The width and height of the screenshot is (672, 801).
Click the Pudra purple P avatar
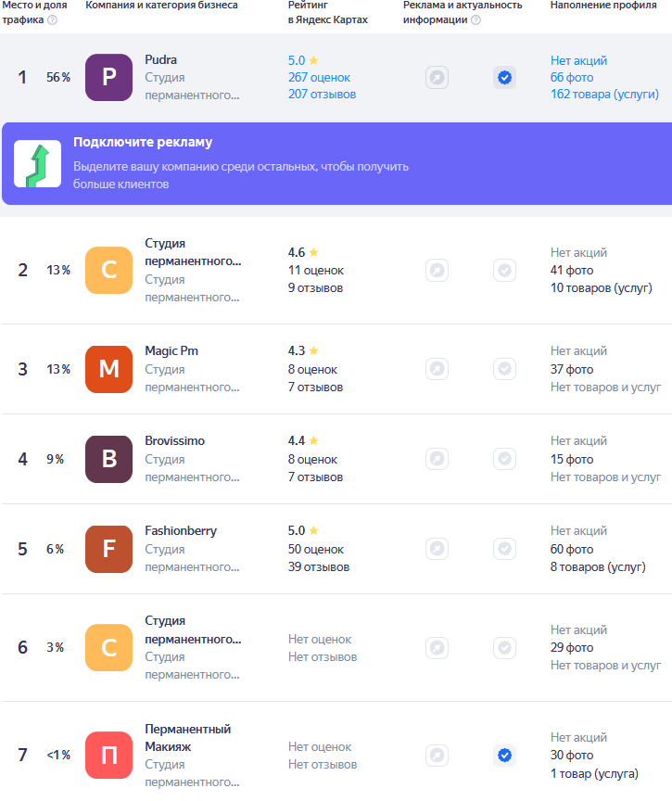(x=108, y=77)
